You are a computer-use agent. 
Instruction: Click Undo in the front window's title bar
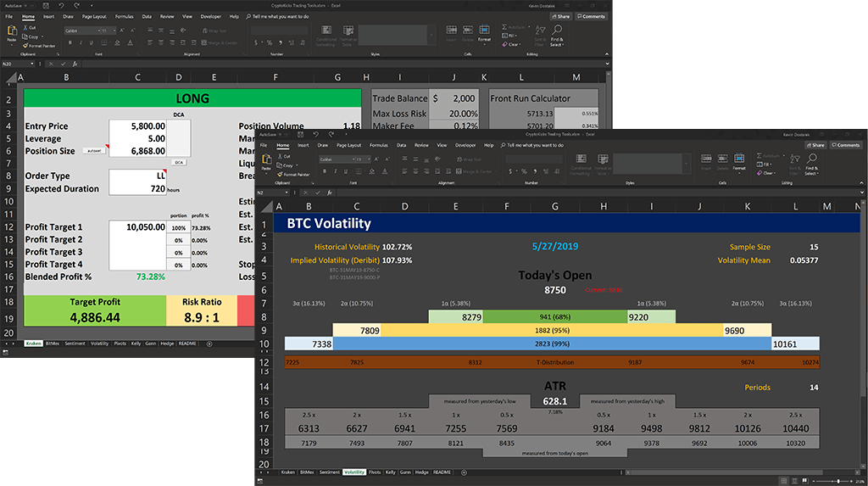pyautogui.click(x=315, y=135)
